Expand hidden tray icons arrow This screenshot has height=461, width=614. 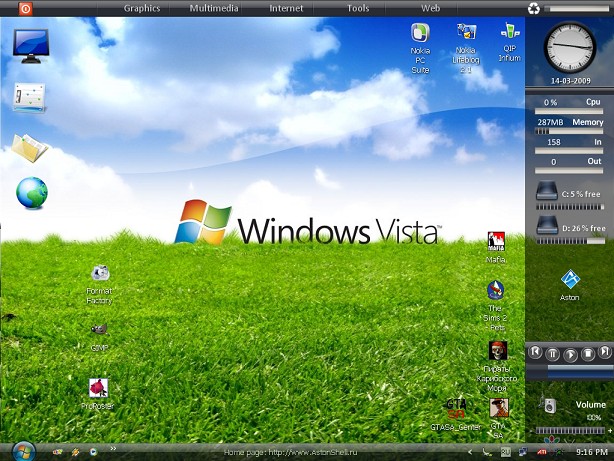coord(470,452)
